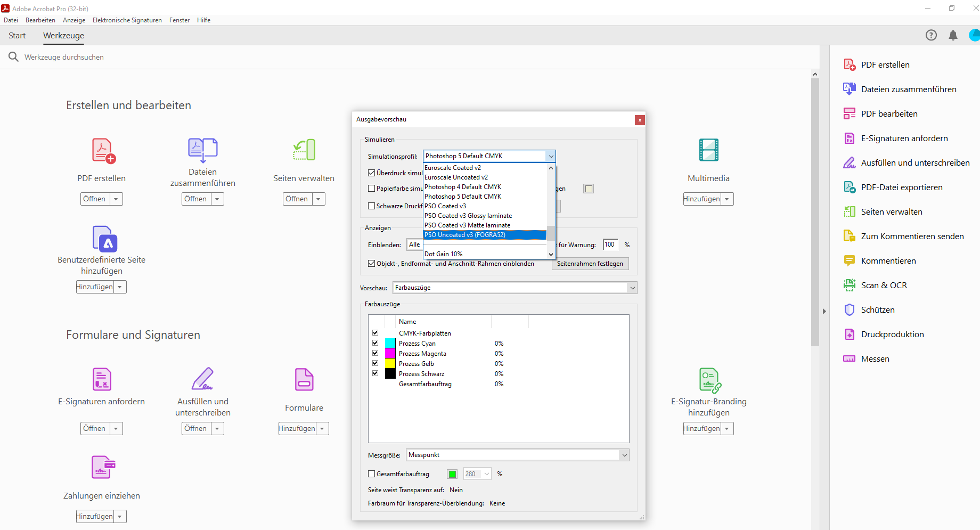Click Öffnen under Ausfüllen und unterschreiben

click(x=195, y=429)
